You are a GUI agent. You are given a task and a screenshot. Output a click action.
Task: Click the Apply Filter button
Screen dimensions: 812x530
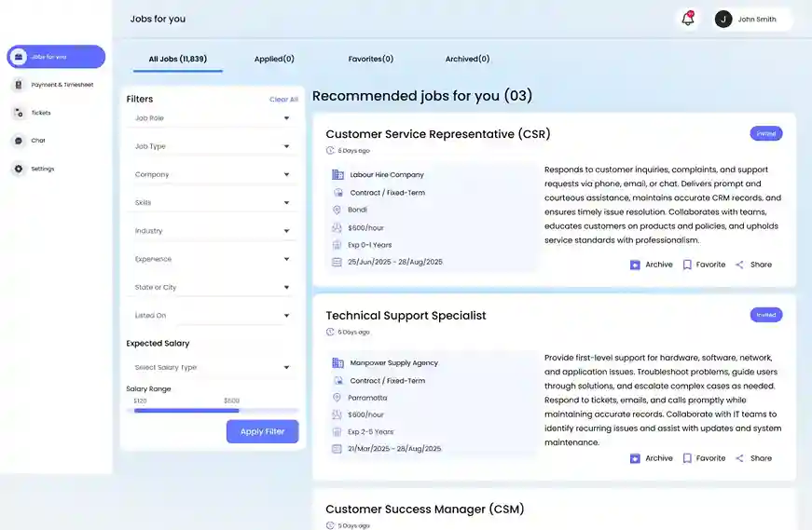pyautogui.click(x=262, y=431)
